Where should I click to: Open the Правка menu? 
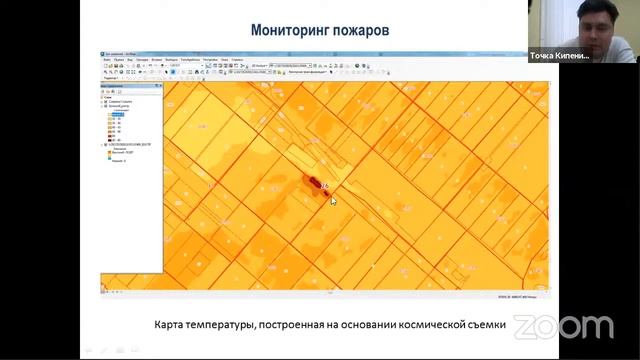[119, 60]
